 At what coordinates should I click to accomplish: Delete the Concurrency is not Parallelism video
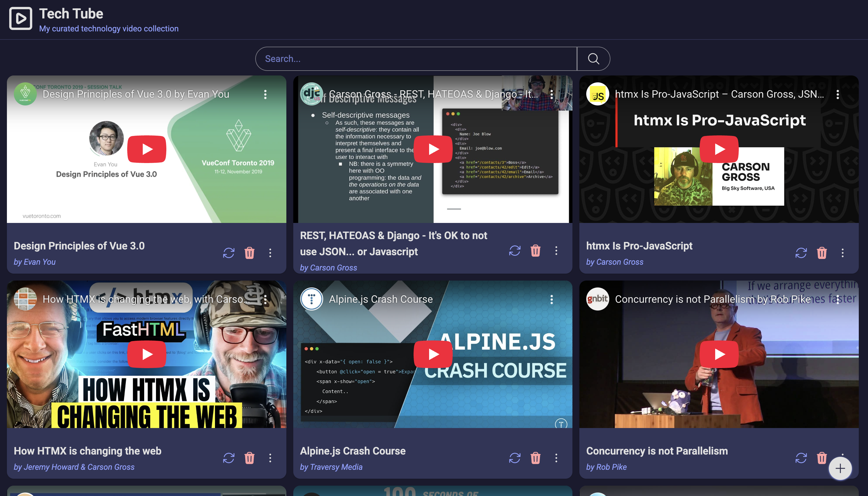822,458
